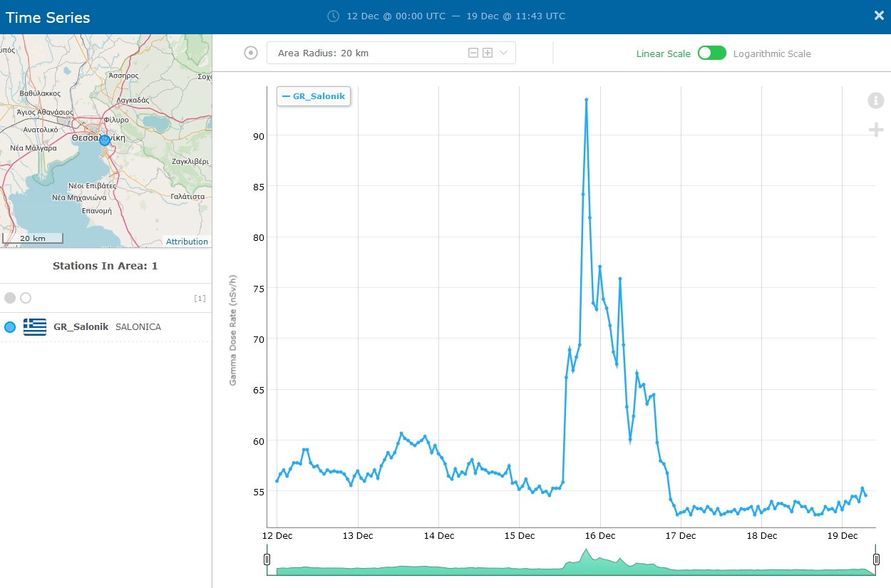891x588 pixels.
Task: Increase area radius with plus icon
Action: pyautogui.click(x=488, y=53)
